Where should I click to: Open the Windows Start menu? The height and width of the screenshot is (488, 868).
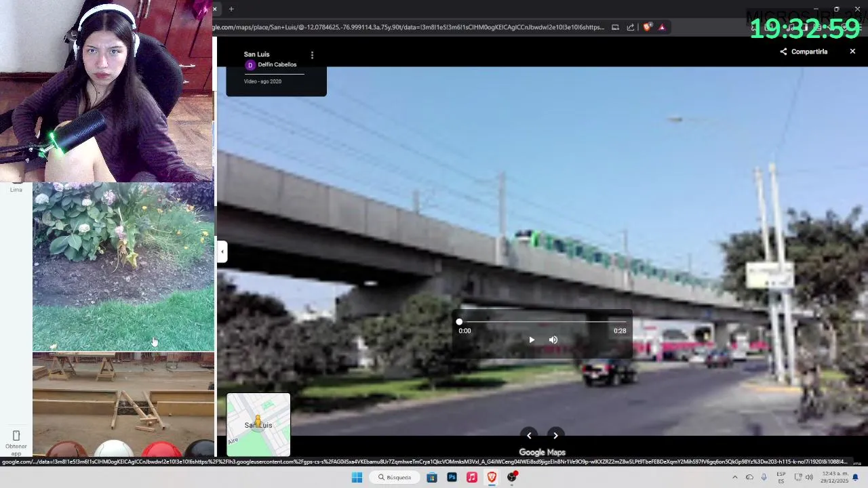click(357, 477)
